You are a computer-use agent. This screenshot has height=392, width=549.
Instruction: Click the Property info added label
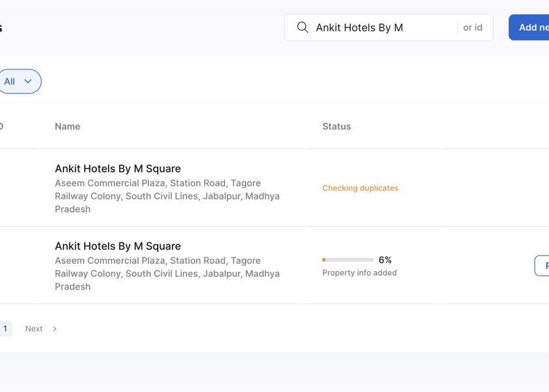coord(359,272)
